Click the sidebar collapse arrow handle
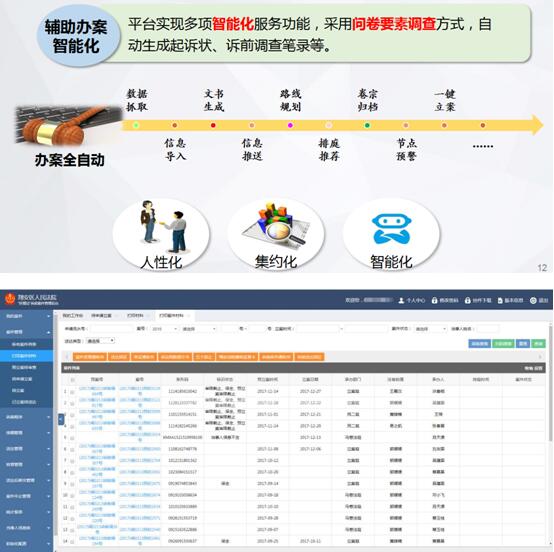Screen dimensions: 554x552 pyautogui.click(x=61, y=419)
